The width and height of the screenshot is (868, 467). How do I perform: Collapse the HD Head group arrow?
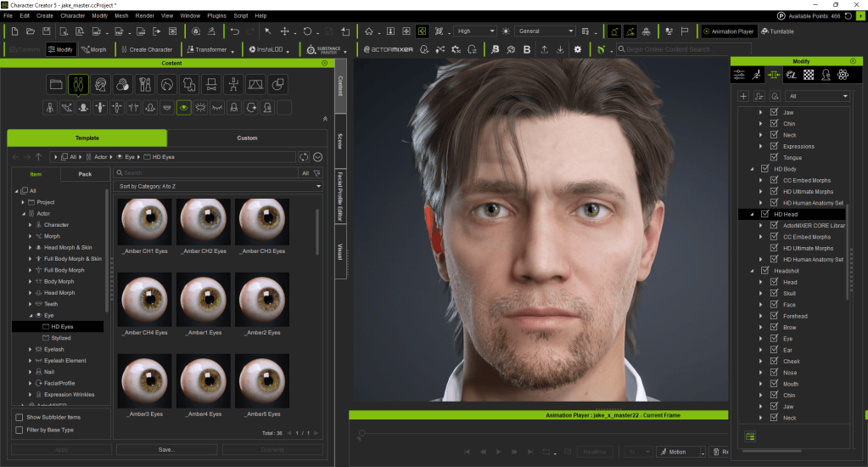point(752,214)
